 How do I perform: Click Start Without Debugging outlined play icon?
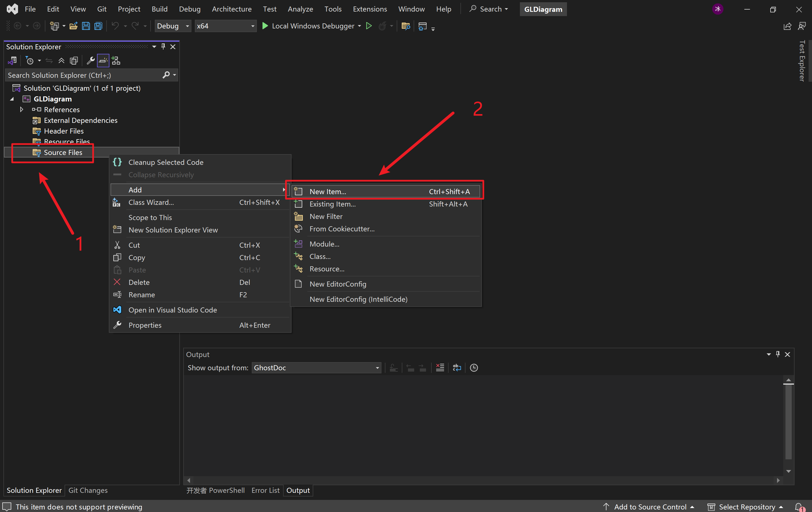369,26
